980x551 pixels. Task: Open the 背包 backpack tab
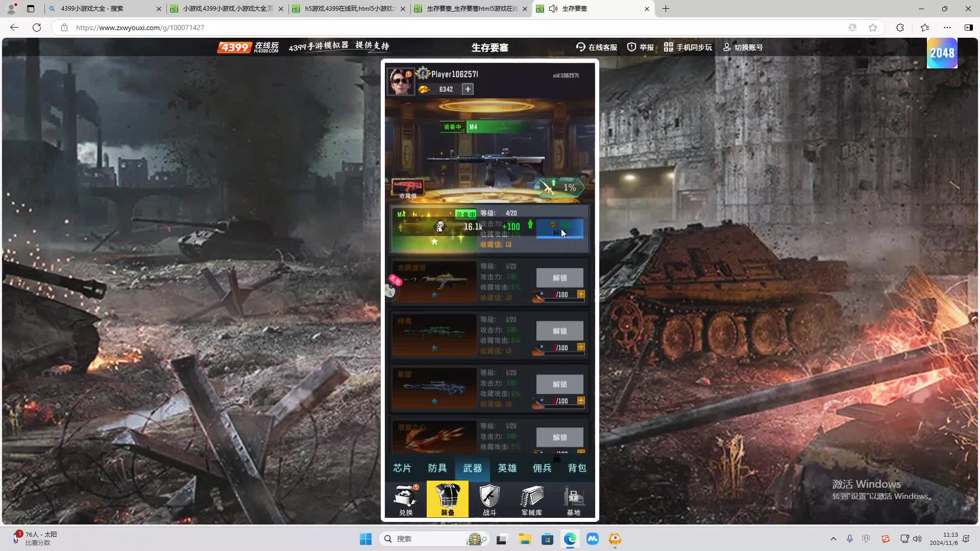pos(577,468)
